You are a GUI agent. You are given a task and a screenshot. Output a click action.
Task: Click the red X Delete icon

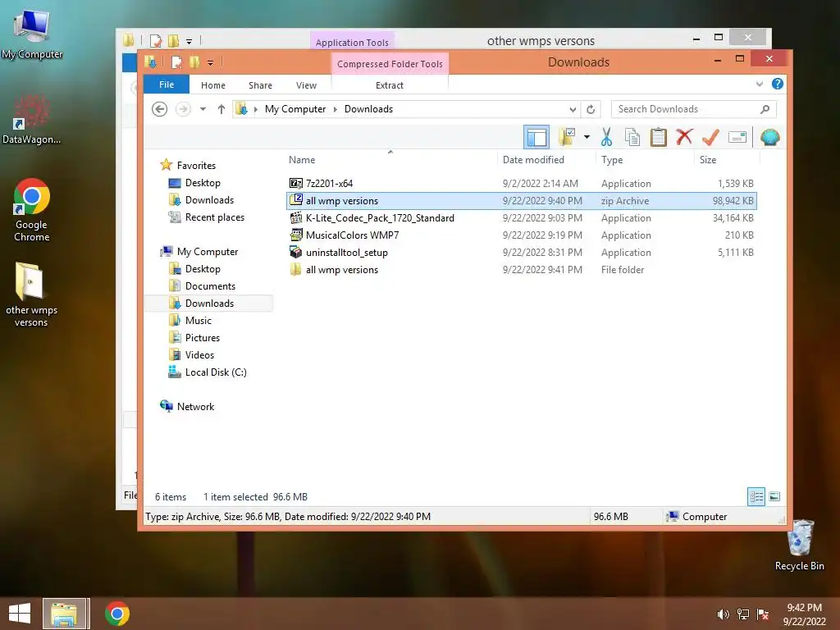684,137
